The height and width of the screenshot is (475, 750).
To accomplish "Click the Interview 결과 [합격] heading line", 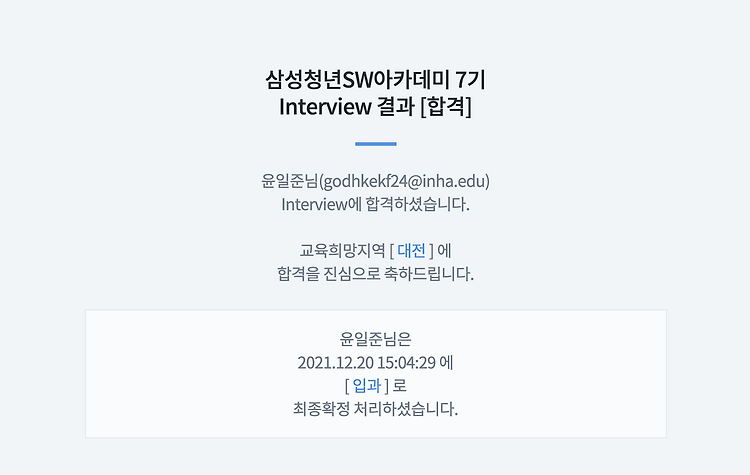I will pos(375,106).
